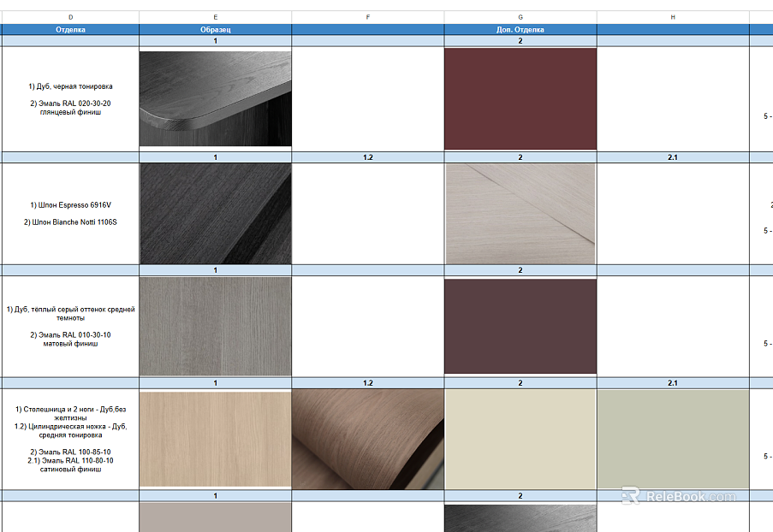Select cell 'Дуб, черная тонировка' description
Image resolution: width=773 pixels, height=532 pixels.
coord(70,99)
